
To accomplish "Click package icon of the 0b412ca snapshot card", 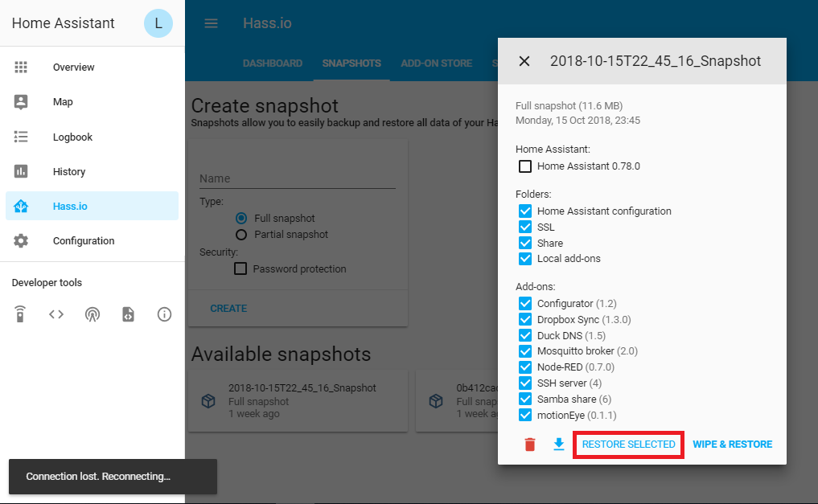I will 436,401.
